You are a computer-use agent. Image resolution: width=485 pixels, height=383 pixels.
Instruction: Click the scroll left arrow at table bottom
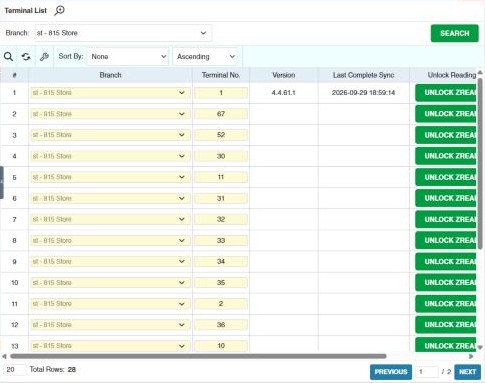pos(4,356)
